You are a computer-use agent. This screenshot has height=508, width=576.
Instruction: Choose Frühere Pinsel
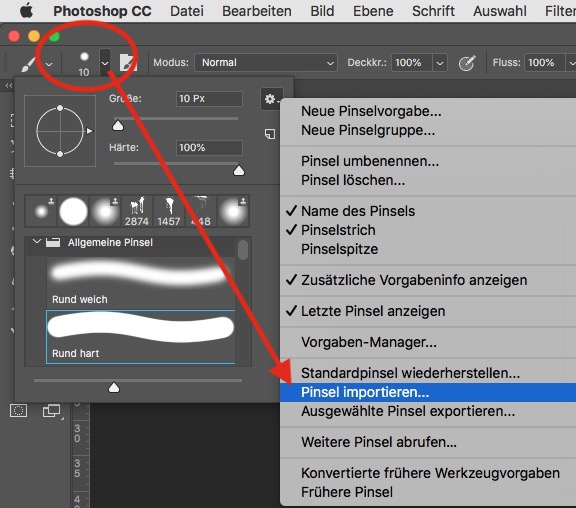pyautogui.click(x=347, y=492)
